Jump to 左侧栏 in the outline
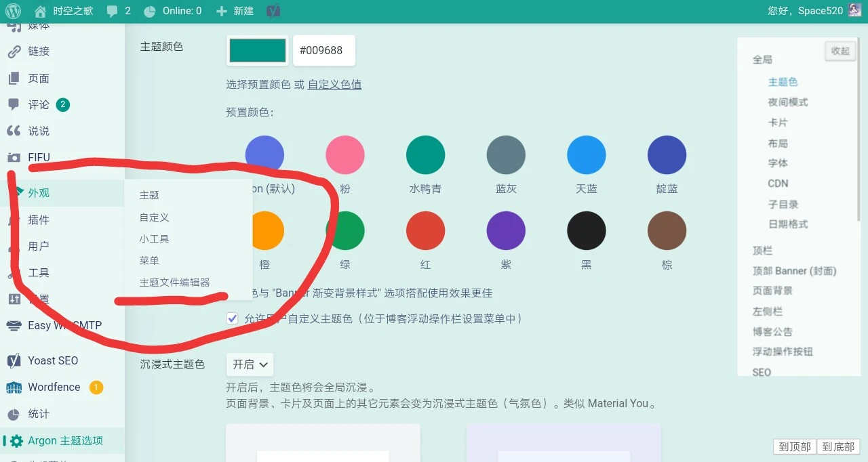868x462 pixels. pos(768,312)
